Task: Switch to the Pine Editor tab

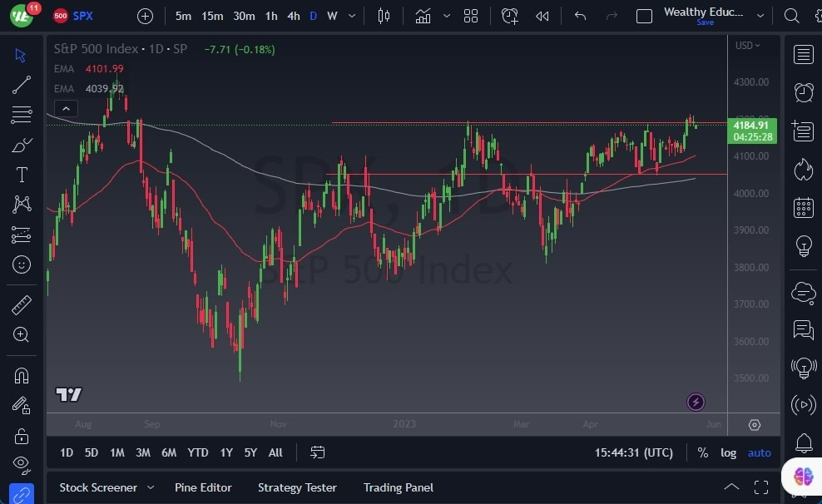Action: [x=203, y=487]
